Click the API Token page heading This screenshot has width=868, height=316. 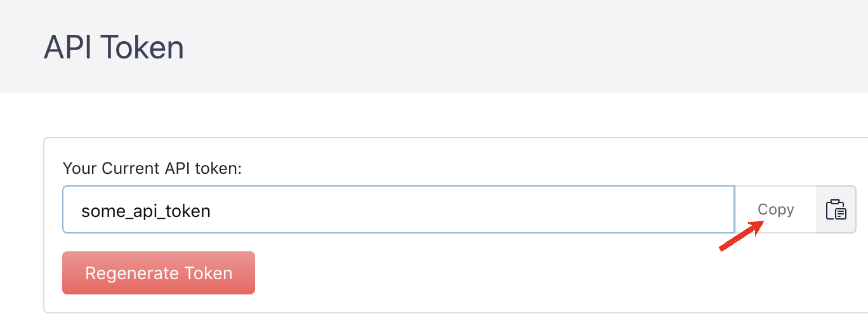[114, 48]
